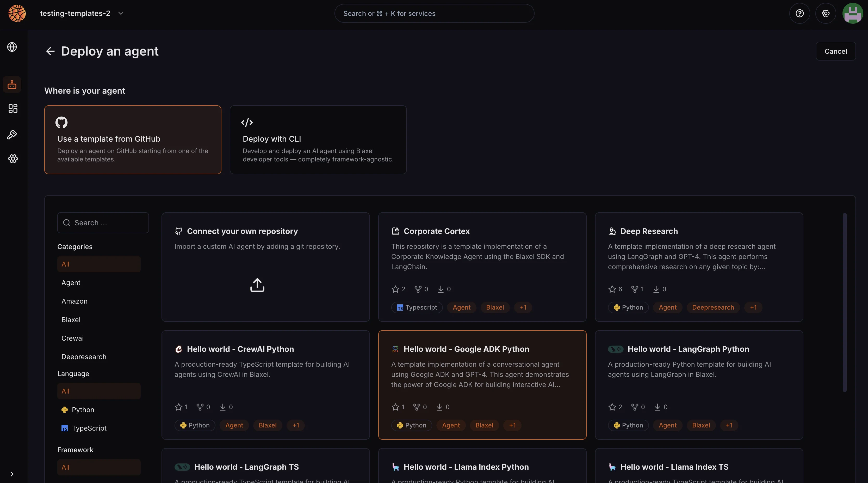Open top-bar settings gear icon
This screenshot has width=868, height=483.
[826, 13]
